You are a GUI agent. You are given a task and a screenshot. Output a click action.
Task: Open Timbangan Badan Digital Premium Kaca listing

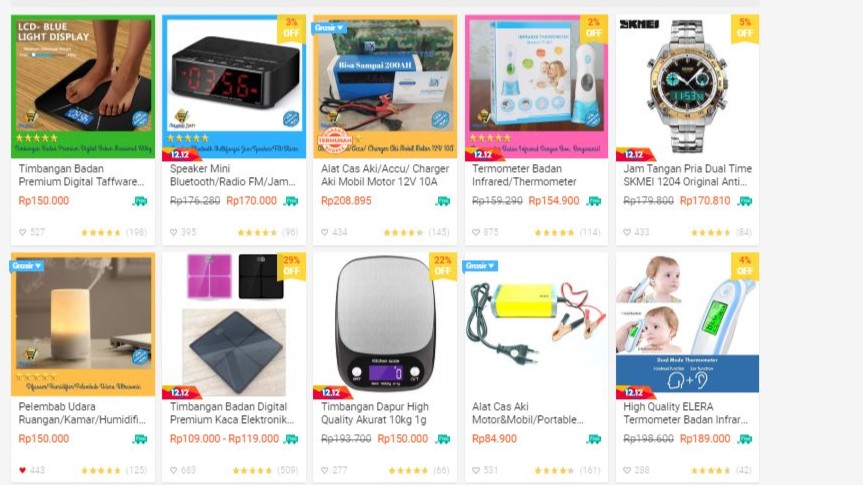point(232,413)
